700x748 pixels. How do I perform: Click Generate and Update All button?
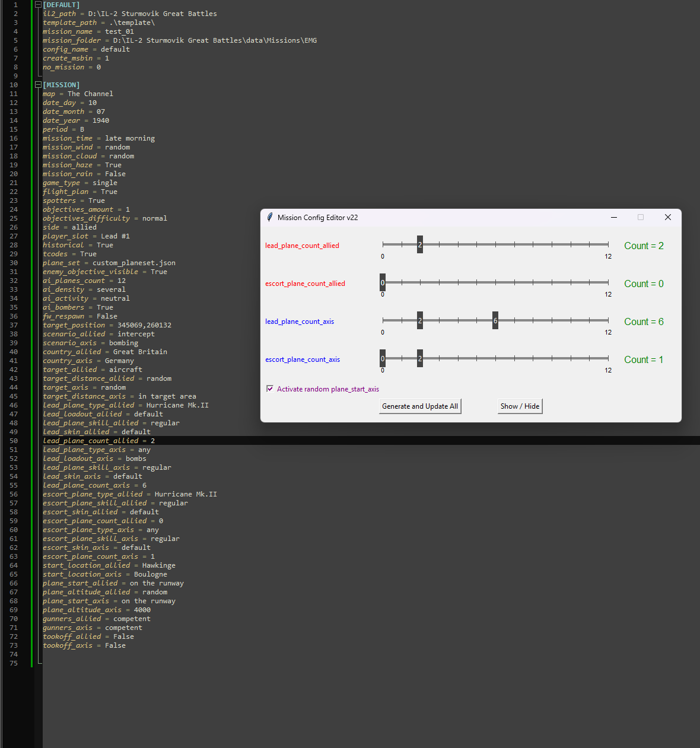pyautogui.click(x=420, y=406)
